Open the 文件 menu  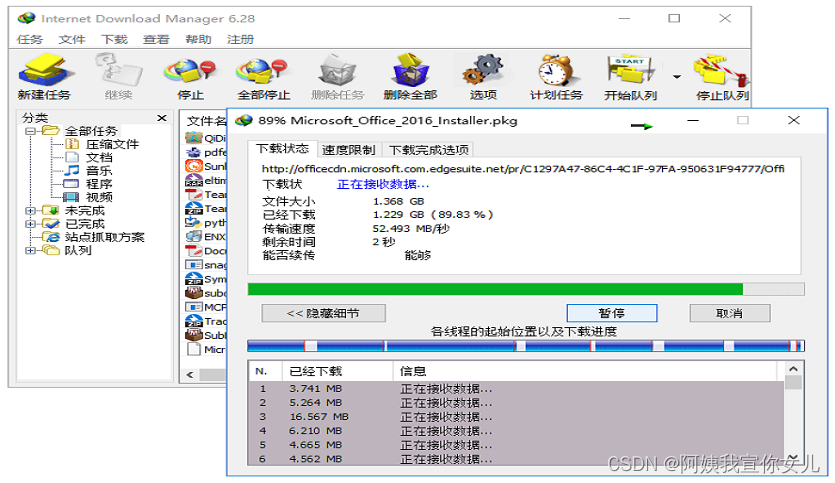pyautogui.click(x=71, y=39)
